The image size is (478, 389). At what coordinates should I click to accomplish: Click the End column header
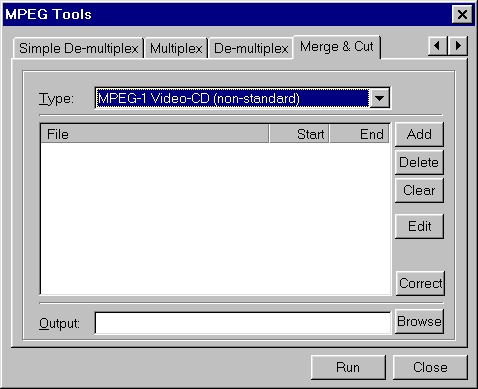coord(359,134)
